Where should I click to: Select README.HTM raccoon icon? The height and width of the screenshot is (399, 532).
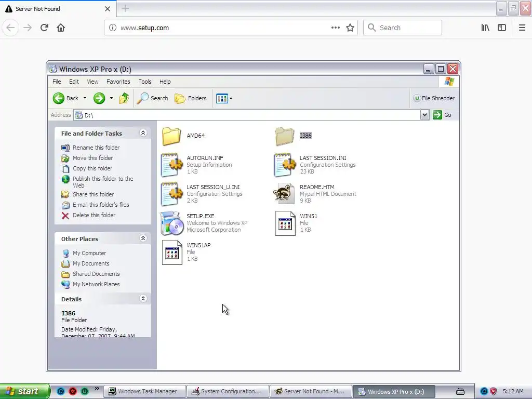[284, 194]
